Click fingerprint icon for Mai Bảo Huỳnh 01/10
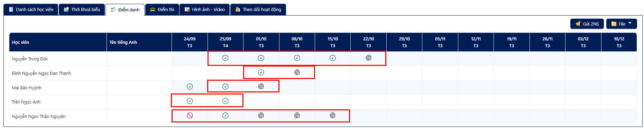Image resolution: width=644 pixels, height=129 pixels. pos(261,87)
